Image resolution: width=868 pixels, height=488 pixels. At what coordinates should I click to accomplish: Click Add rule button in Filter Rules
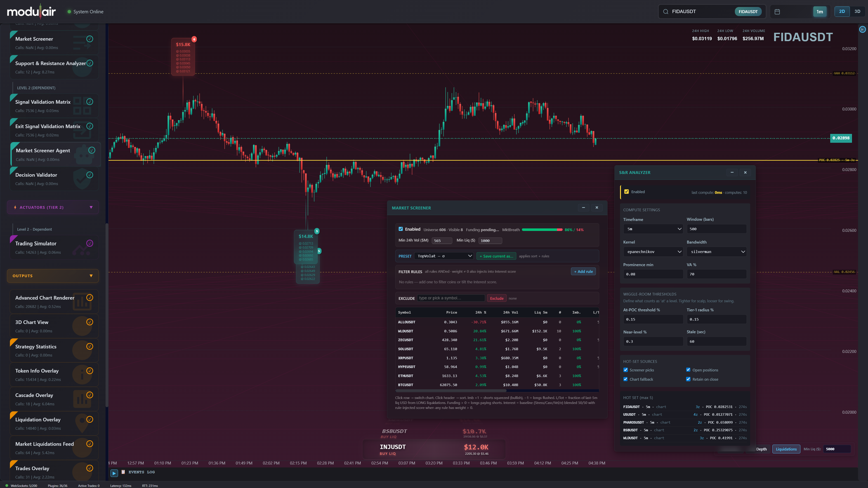[583, 271]
